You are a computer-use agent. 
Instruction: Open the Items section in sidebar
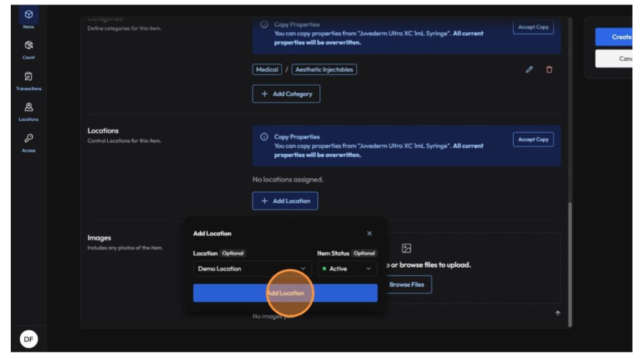click(x=28, y=17)
